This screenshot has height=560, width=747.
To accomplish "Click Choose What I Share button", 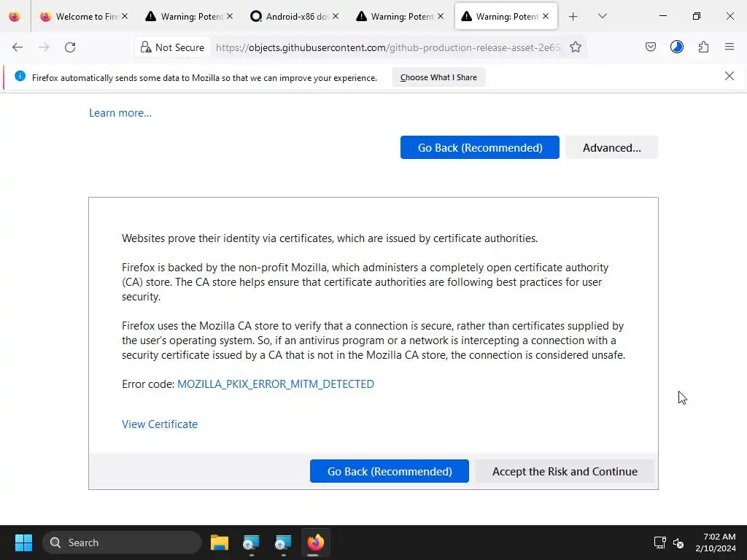I will point(438,77).
